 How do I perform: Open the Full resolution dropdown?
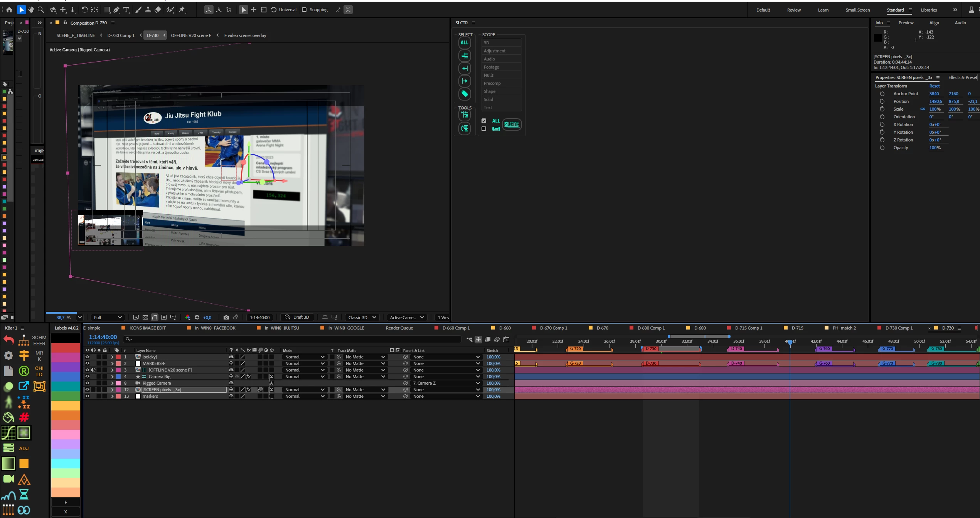pyautogui.click(x=108, y=317)
